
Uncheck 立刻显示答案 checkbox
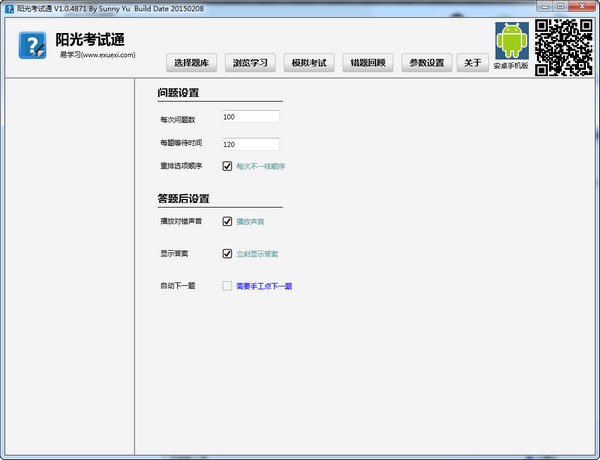[228, 253]
